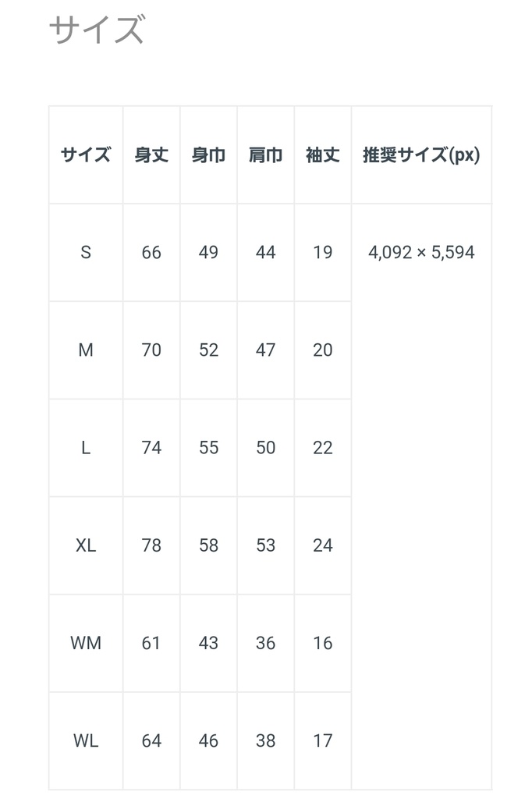
Task: Click the 66 body length value
Action: (151, 252)
